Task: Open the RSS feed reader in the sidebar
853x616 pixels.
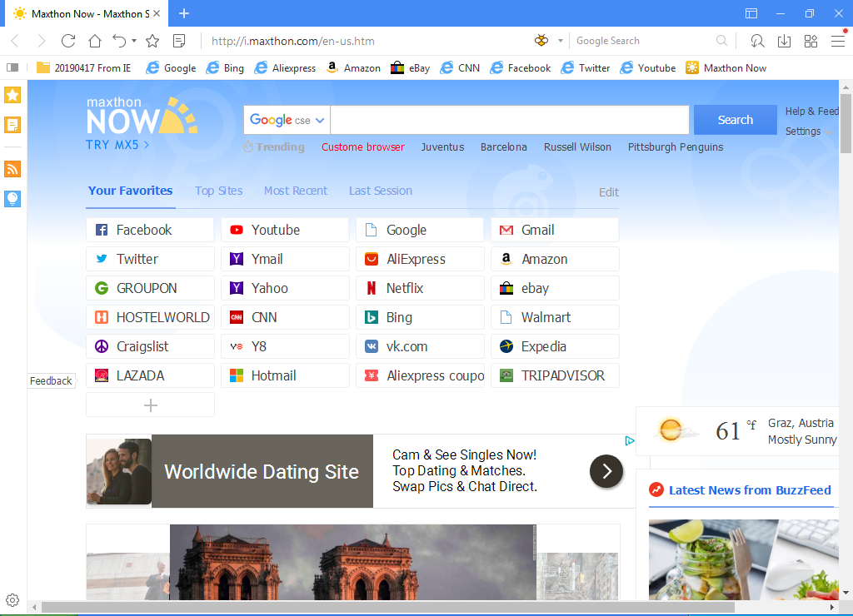Action: click(12, 169)
